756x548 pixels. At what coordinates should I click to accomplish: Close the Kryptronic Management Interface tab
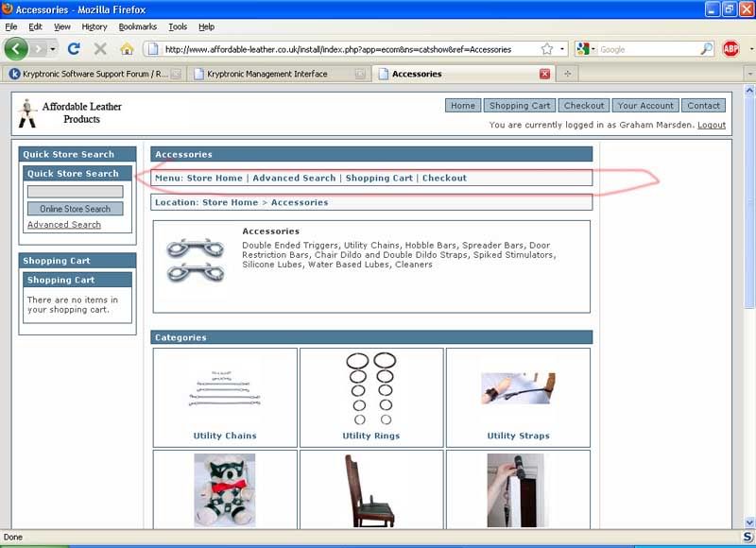coord(360,74)
